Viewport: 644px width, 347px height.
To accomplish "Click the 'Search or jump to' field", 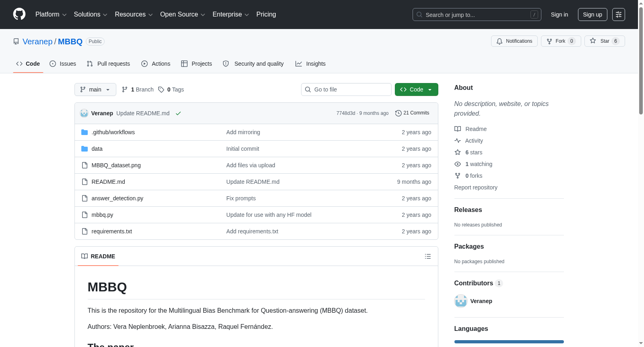I will click(477, 15).
